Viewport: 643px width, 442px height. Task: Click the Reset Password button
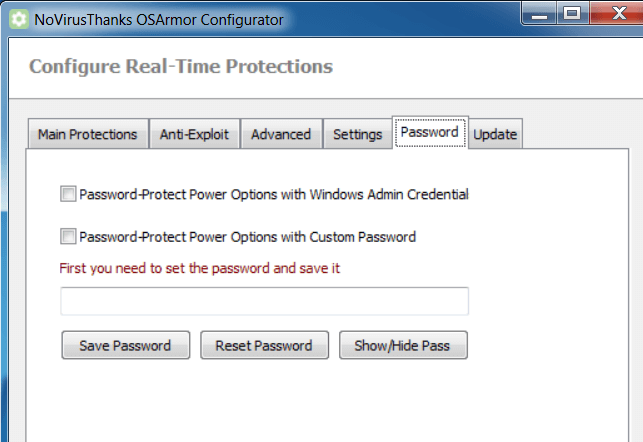tap(264, 345)
